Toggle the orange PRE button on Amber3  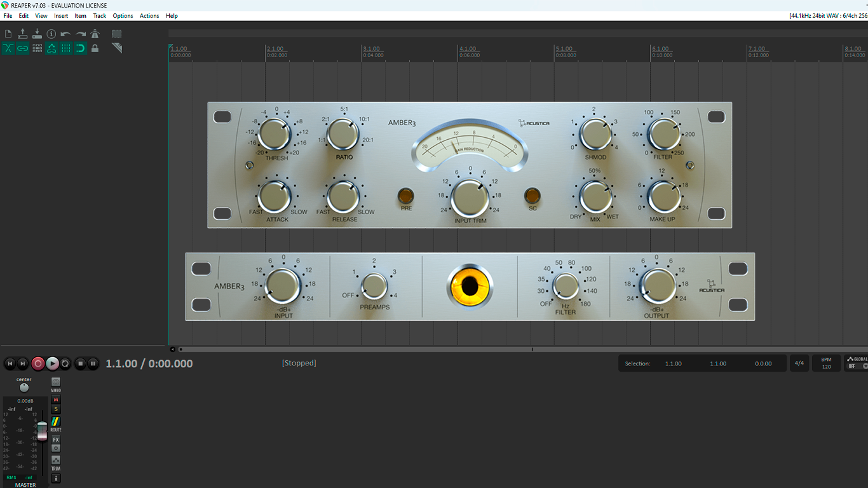(405, 196)
